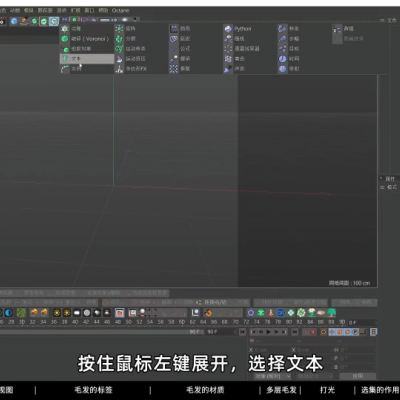This screenshot has width=400, height=400.
Task: Select the 文本 MoText entry
Action: pos(87,59)
